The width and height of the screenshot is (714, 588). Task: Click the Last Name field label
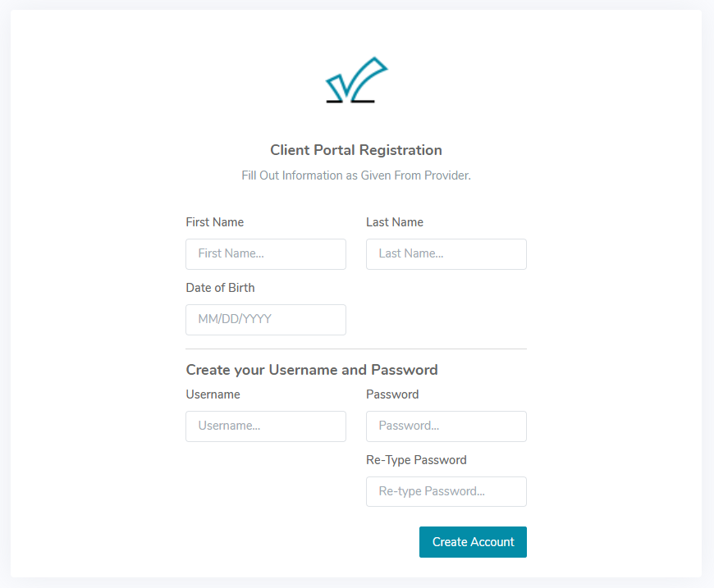[395, 222]
